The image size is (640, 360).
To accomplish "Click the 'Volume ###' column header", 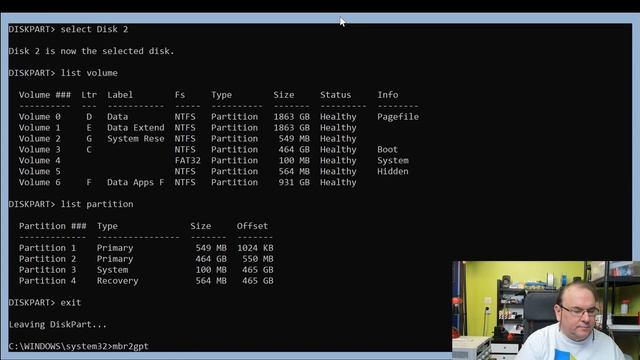I will [x=44, y=95].
